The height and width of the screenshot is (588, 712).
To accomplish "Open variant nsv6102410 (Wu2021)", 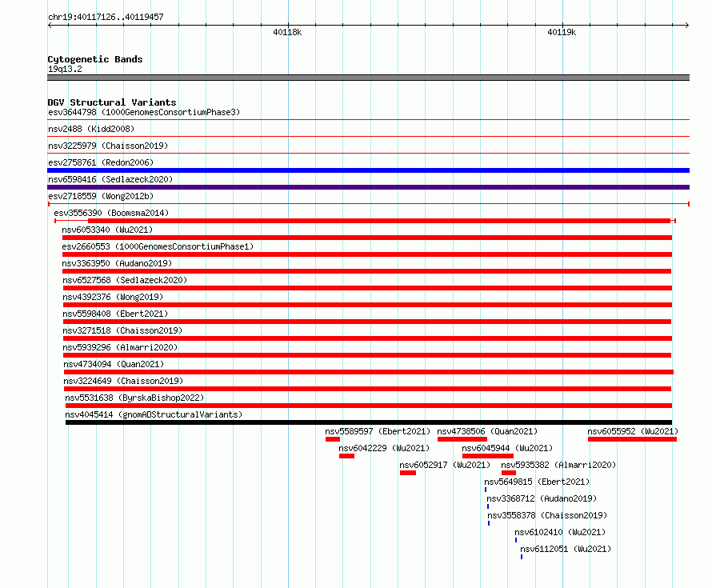I will coord(560,532).
